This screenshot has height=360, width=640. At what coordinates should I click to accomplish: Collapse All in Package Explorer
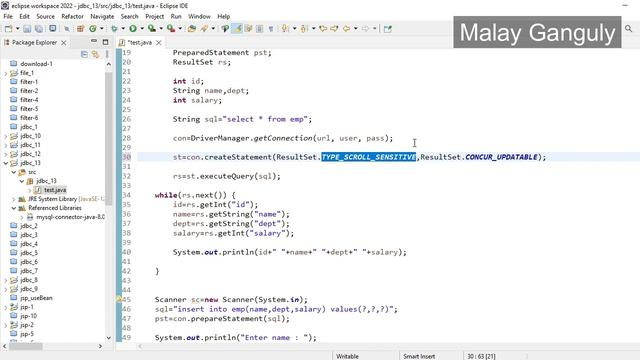click(84, 54)
